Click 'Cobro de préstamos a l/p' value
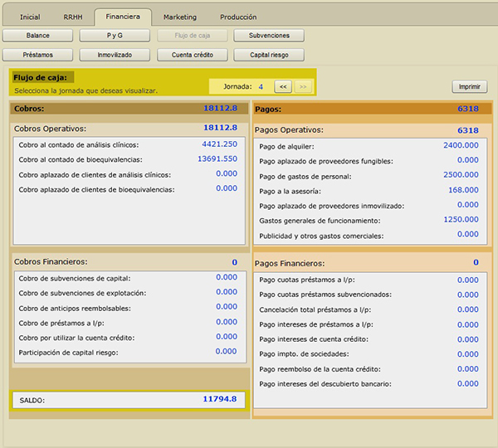The image size is (498, 448). pos(227,322)
